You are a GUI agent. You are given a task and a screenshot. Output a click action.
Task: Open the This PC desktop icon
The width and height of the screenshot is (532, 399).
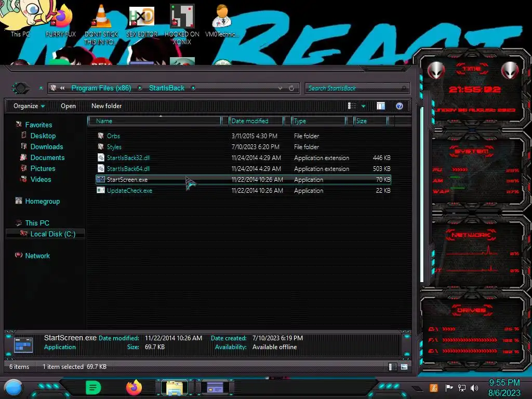click(x=20, y=19)
